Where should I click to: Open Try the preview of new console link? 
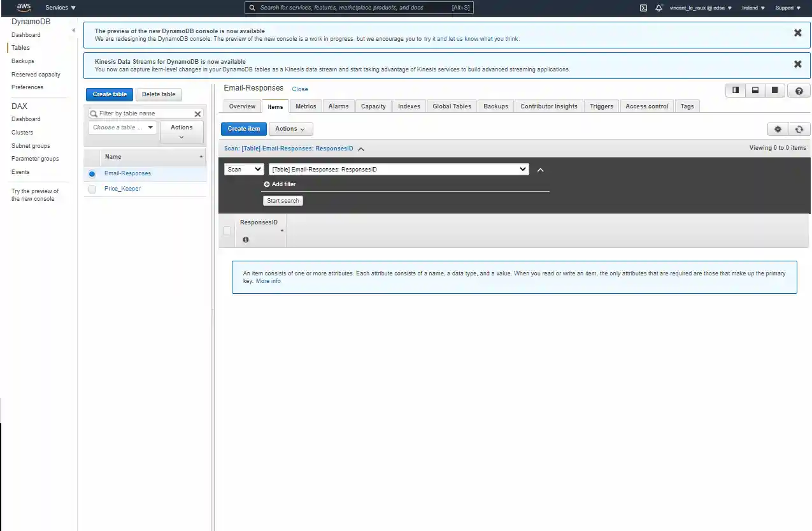click(x=34, y=195)
